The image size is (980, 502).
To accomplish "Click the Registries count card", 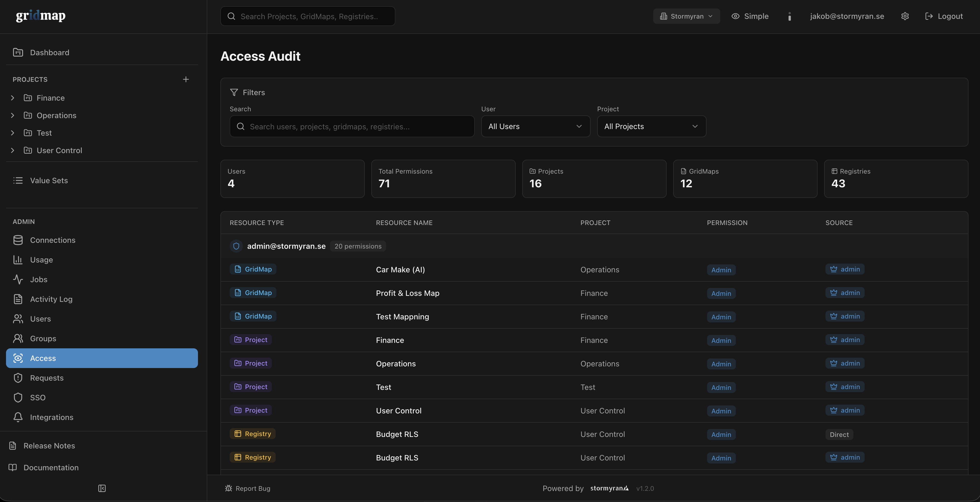I will pos(896,179).
